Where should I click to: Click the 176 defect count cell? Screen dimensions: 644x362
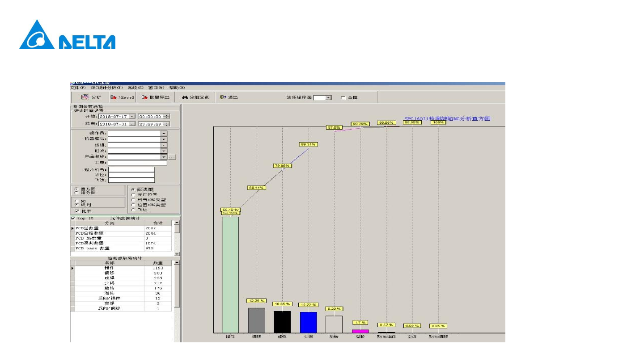(158, 288)
